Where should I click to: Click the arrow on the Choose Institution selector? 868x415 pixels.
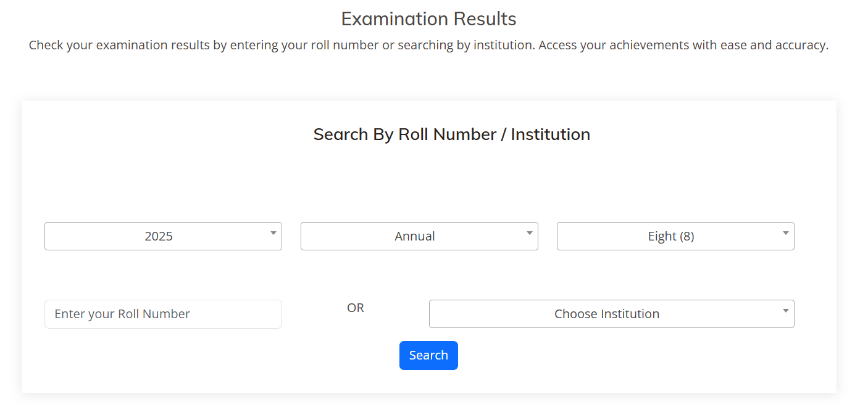coord(785,311)
